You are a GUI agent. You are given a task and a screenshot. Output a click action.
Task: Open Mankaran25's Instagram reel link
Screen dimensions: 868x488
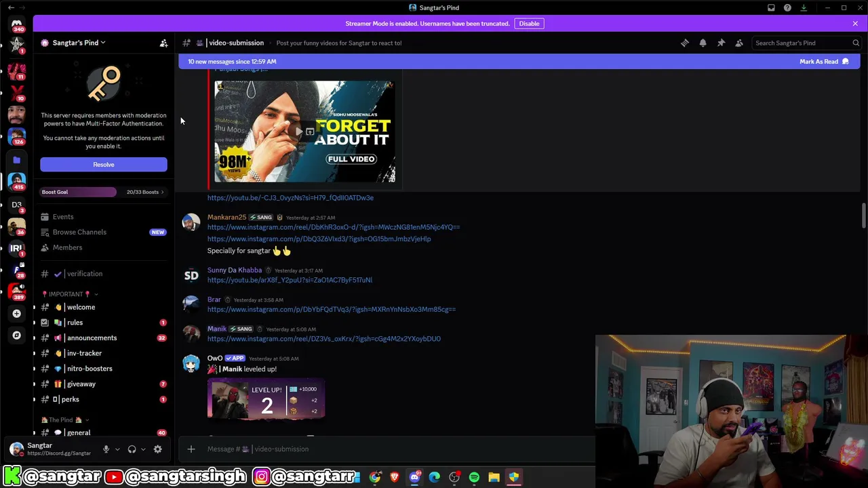(x=334, y=227)
